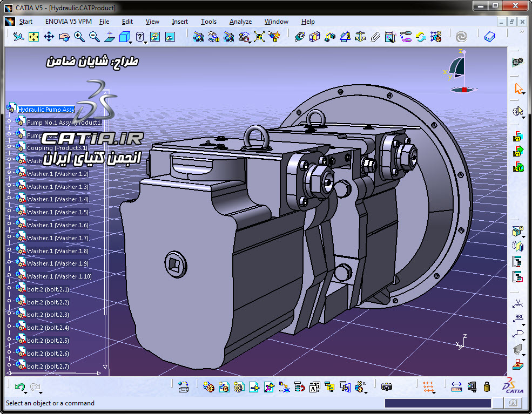Select Hydraulic Pump Assy root node

point(46,110)
